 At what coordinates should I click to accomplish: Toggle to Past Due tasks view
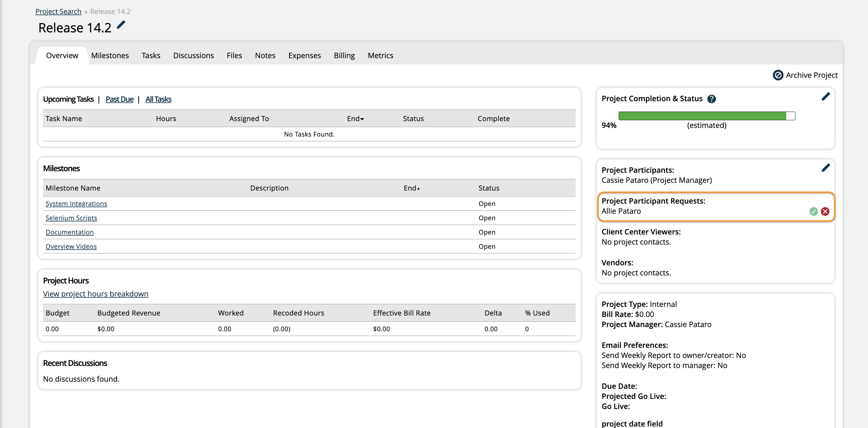click(119, 99)
